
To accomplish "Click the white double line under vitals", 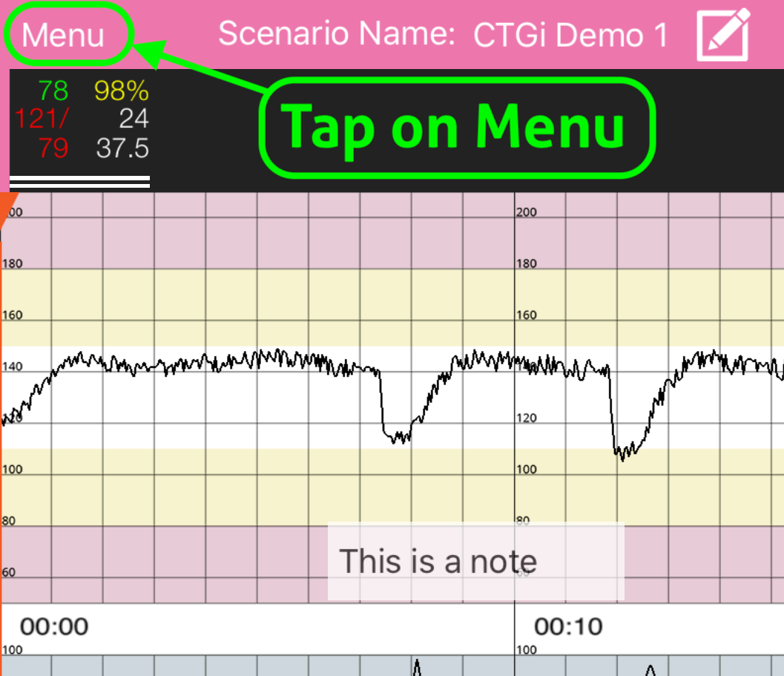I will pyautogui.click(x=79, y=181).
